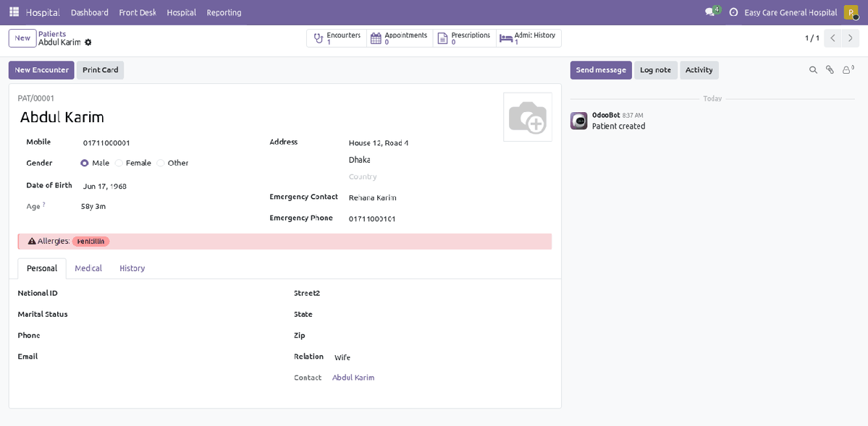Open the conversations chat bubble icon
This screenshot has width=868, height=426.
[x=709, y=12]
